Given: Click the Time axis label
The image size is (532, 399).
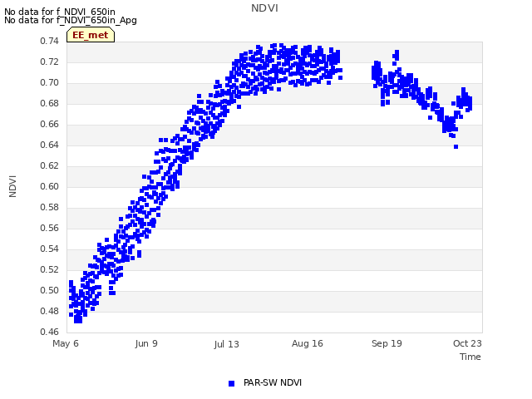Looking at the screenshot, I should (x=470, y=357).
